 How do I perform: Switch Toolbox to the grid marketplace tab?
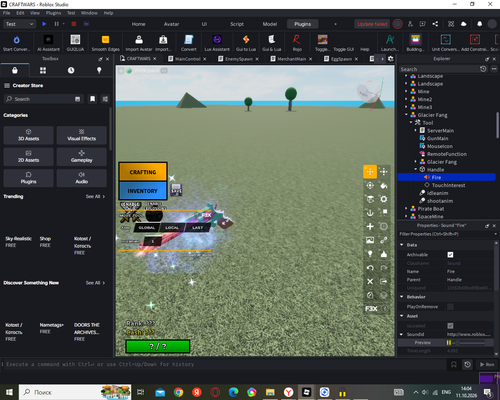(x=43, y=70)
